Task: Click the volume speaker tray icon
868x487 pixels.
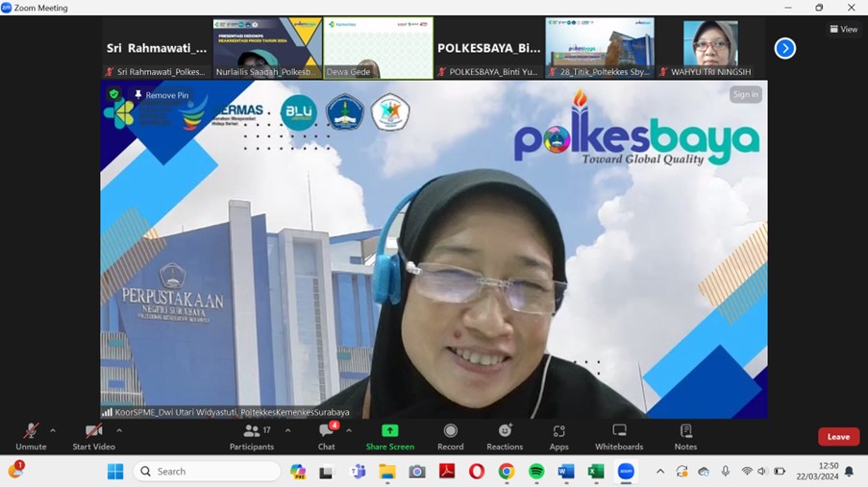Action: pyautogui.click(x=762, y=472)
